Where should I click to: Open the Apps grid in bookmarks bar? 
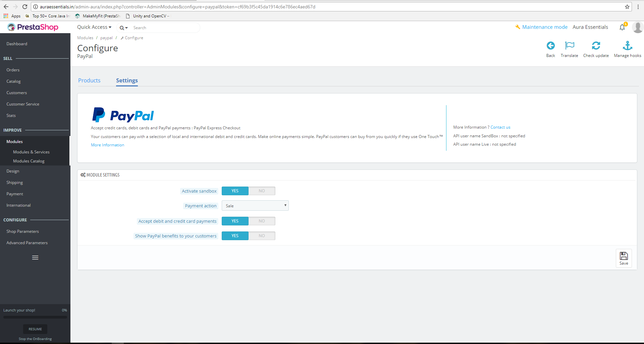tap(12, 16)
